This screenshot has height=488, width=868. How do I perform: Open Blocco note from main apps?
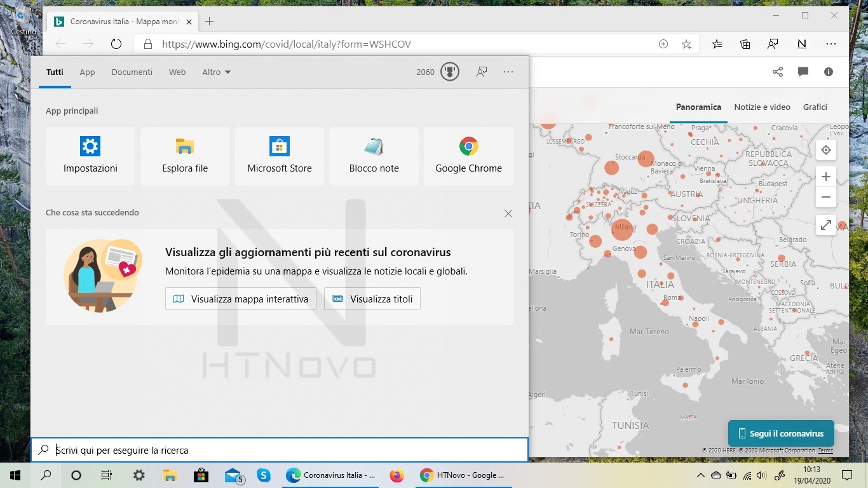point(374,156)
